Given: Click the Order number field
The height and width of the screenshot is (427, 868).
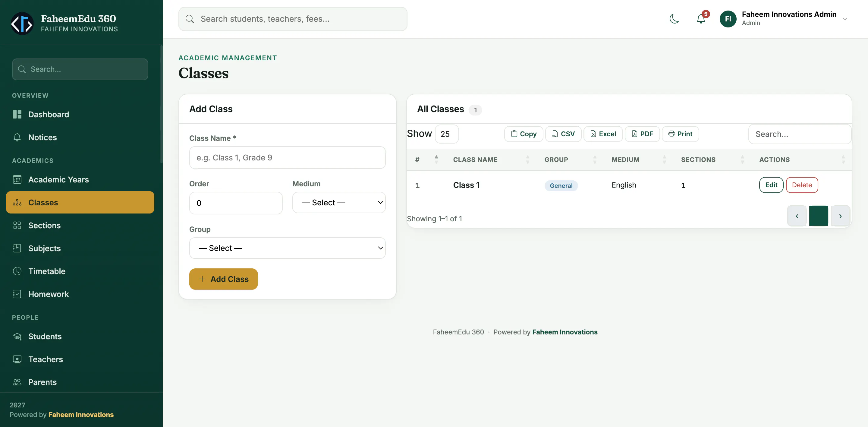Looking at the screenshot, I should [x=236, y=203].
